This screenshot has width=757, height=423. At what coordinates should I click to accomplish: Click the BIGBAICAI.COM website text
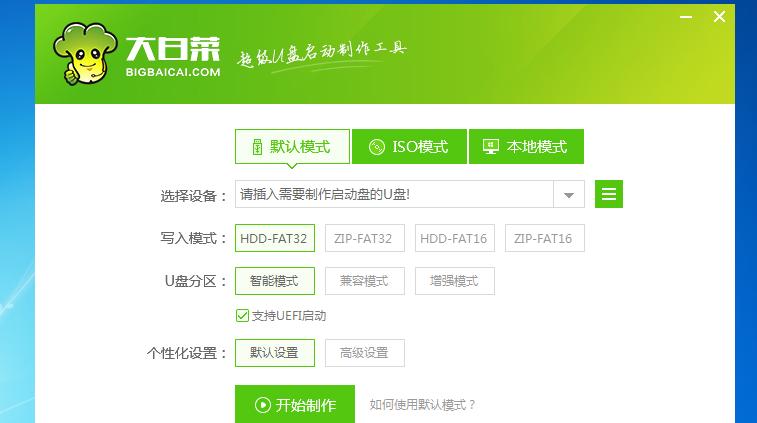173,72
